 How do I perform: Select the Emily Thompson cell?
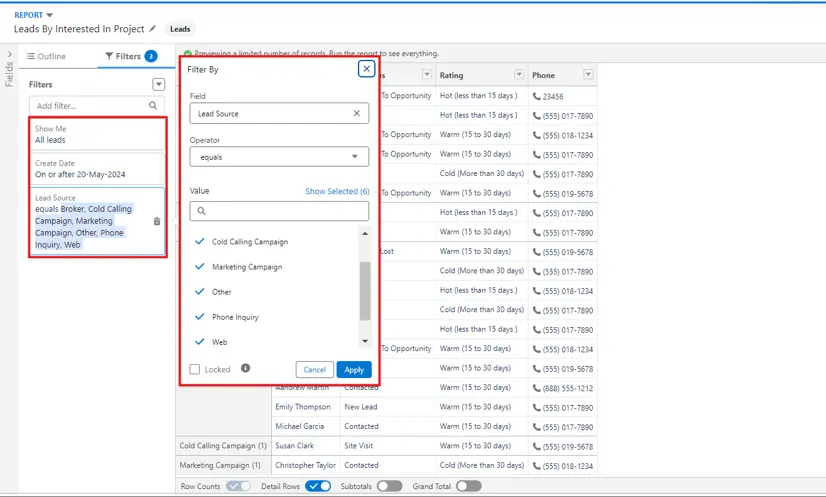pyautogui.click(x=306, y=407)
